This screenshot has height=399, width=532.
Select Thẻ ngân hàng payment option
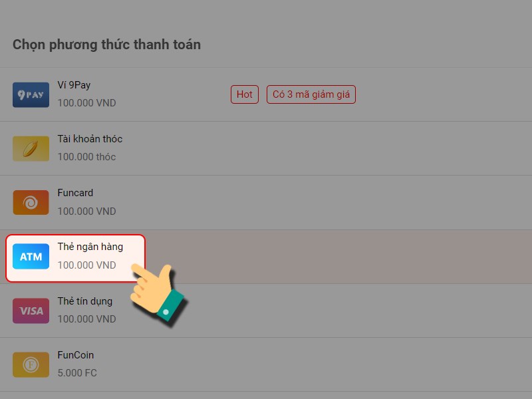(90, 247)
